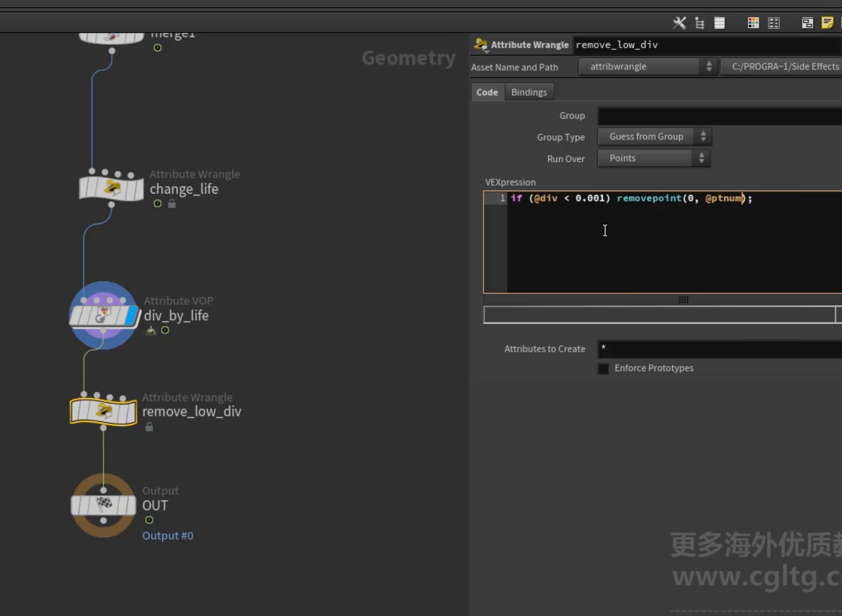Click the Attribute Wrangle operator type icon
842x616 pixels.
click(481, 44)
